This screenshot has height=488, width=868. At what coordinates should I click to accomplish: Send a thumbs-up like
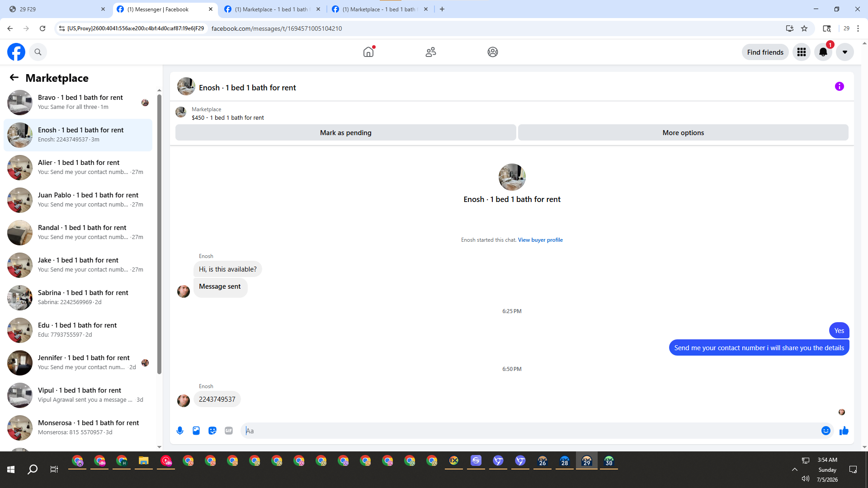844,431
